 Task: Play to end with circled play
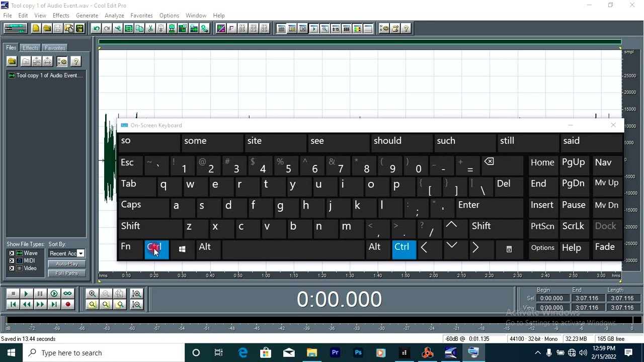[x=53, y=294]
